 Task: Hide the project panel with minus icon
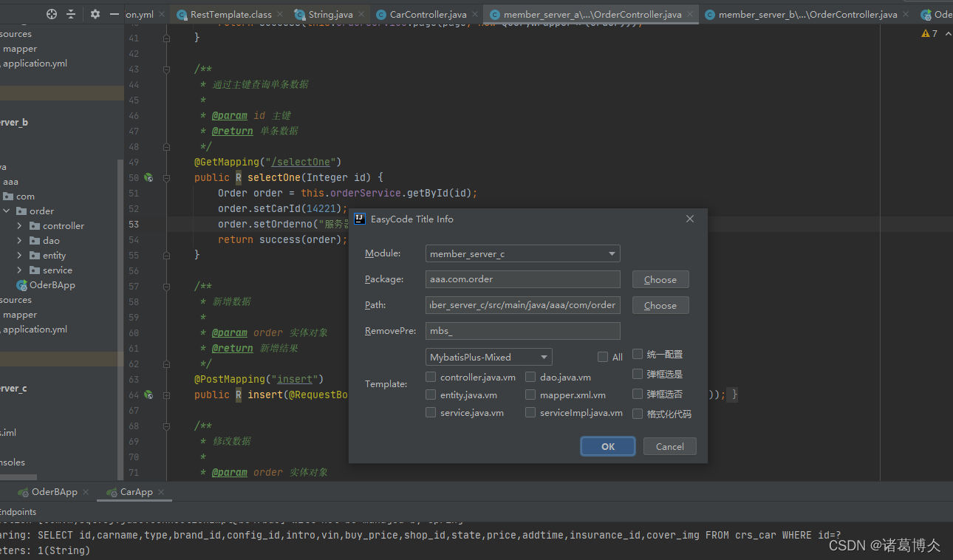click(x=114, y=14)
